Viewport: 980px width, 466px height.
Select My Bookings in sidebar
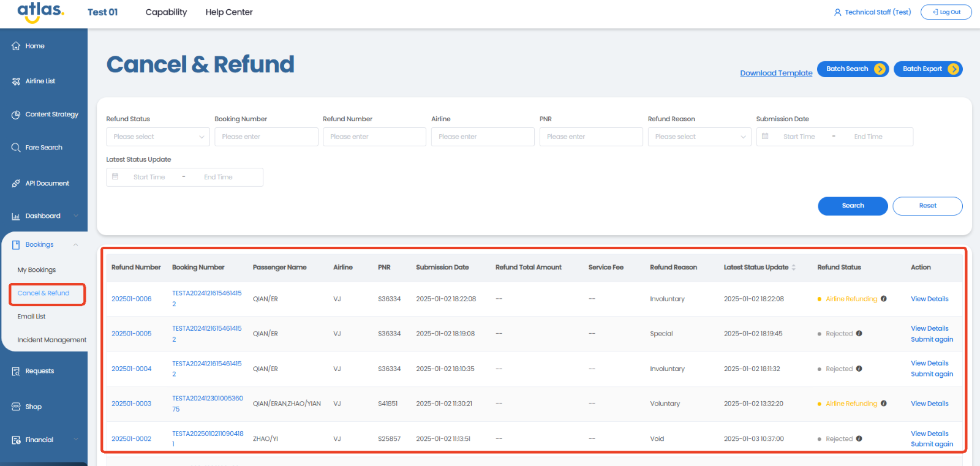pos(37,270)
